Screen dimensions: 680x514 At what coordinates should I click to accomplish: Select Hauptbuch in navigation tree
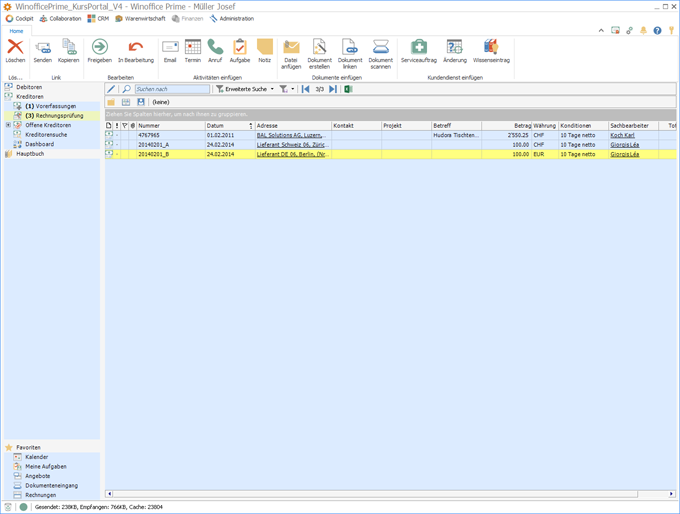[30, 154]
